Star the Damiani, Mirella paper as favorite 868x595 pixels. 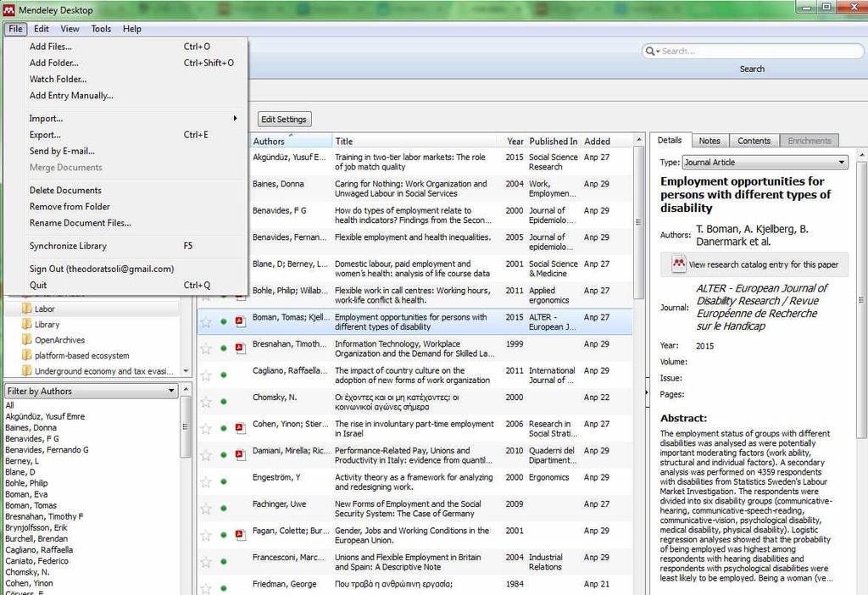tap(206, 455)
